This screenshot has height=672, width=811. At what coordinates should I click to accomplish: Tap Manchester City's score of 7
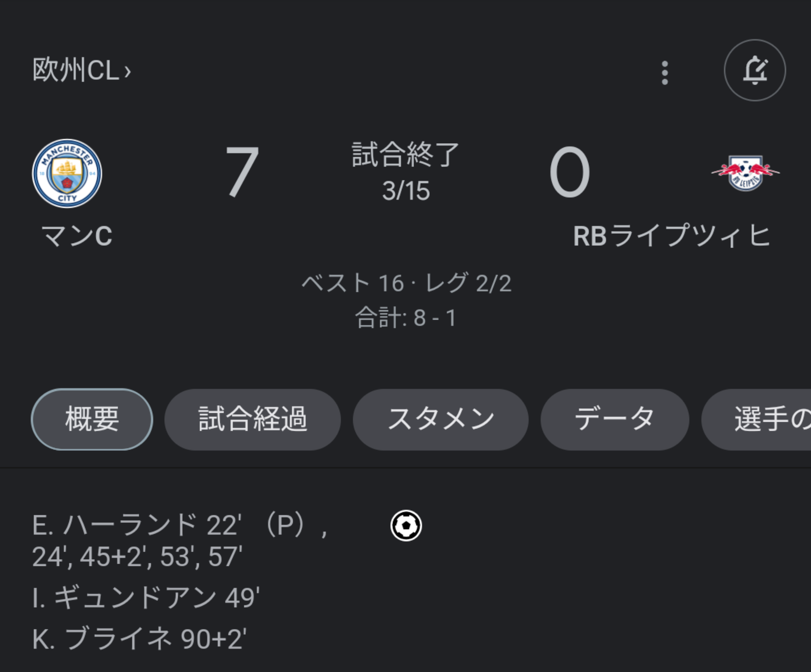pos(242,171)
